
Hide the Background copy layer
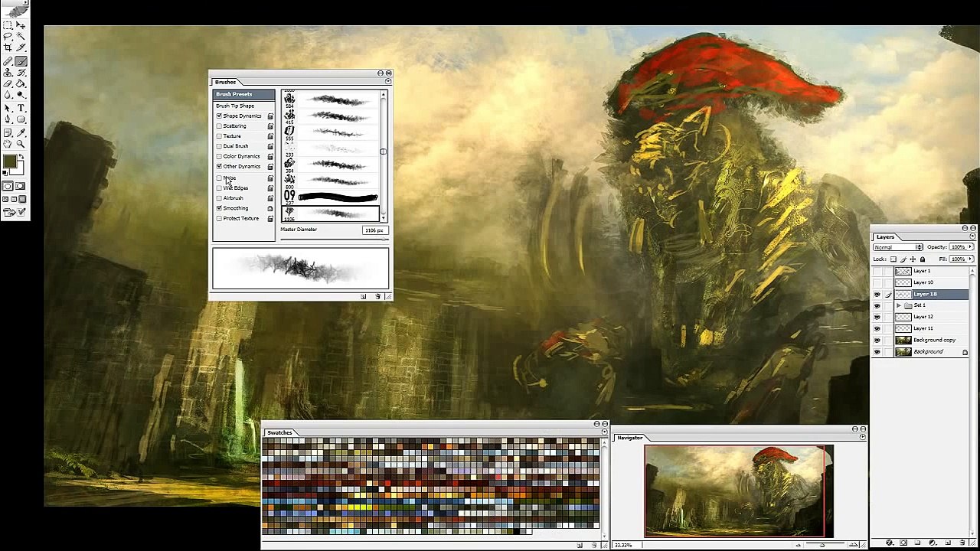[877, 340]
